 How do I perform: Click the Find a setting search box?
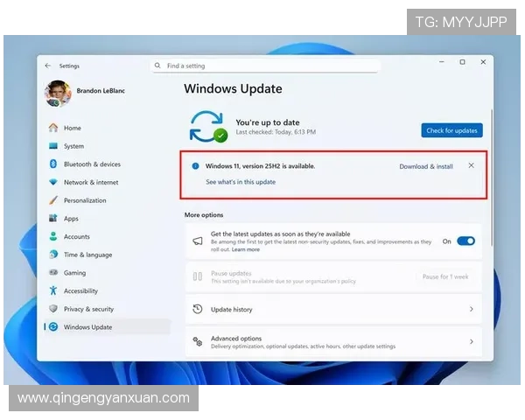pyautogui.click(x=267, y=66)
